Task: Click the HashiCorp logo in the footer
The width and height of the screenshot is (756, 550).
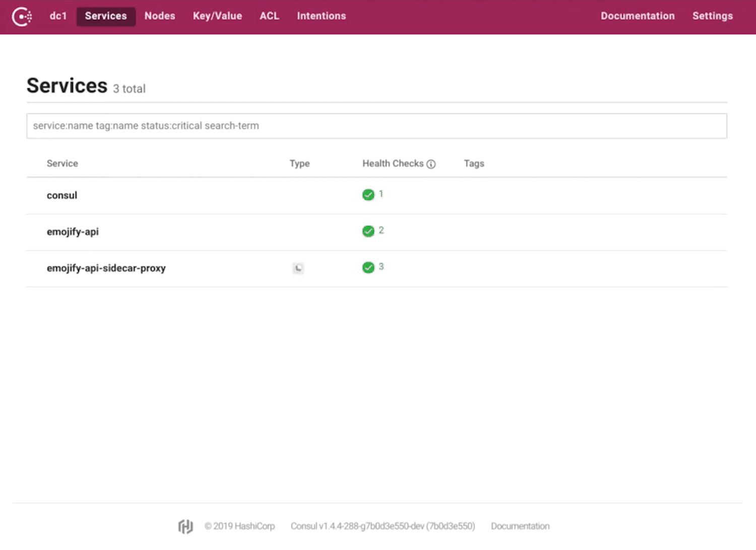Action: point(185,526)
